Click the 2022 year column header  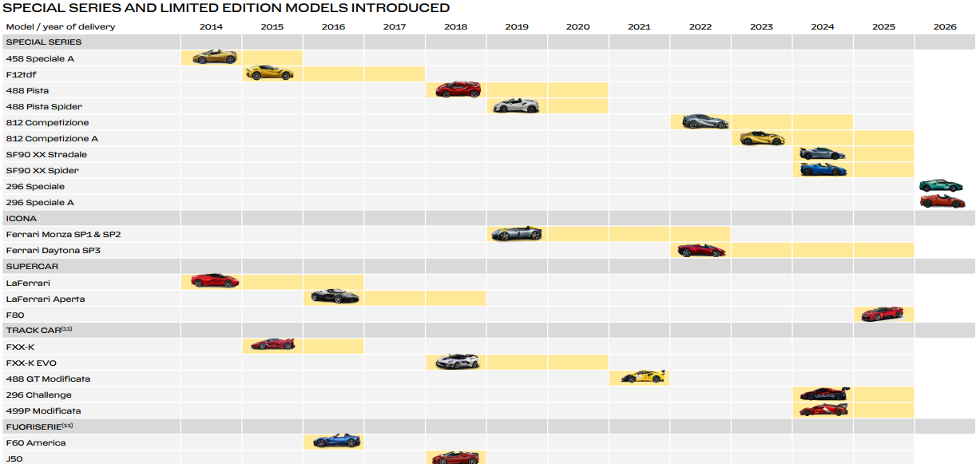pyautogui.click(x=700, y=27)
